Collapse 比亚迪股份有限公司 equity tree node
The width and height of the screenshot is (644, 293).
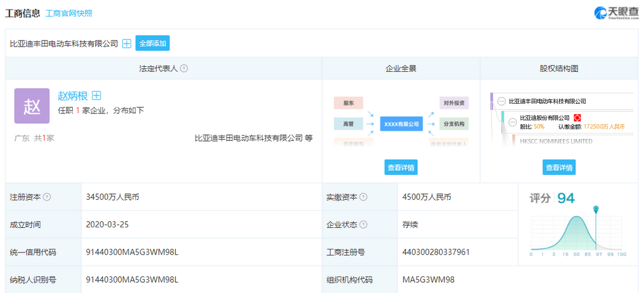pos(512,122)
